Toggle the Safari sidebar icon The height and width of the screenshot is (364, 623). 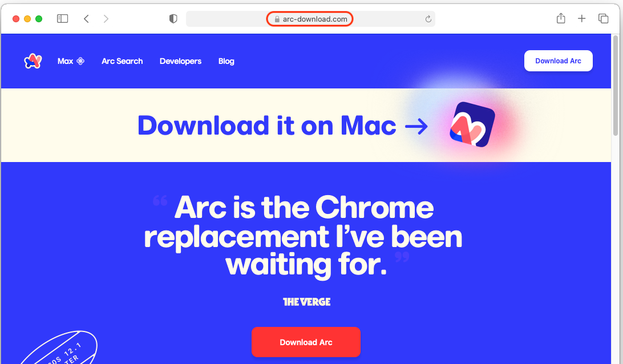tap(62, 19)
